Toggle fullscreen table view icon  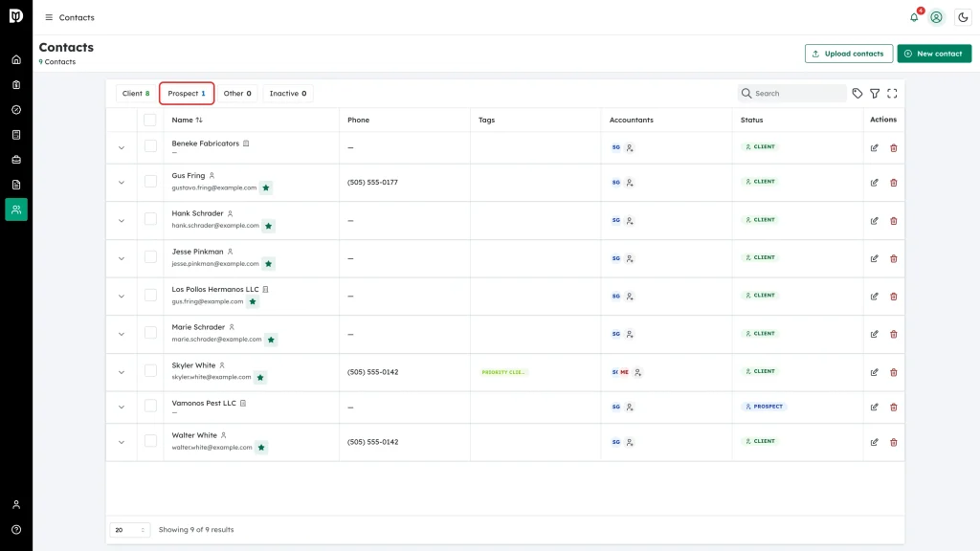[x=893, y=93]
